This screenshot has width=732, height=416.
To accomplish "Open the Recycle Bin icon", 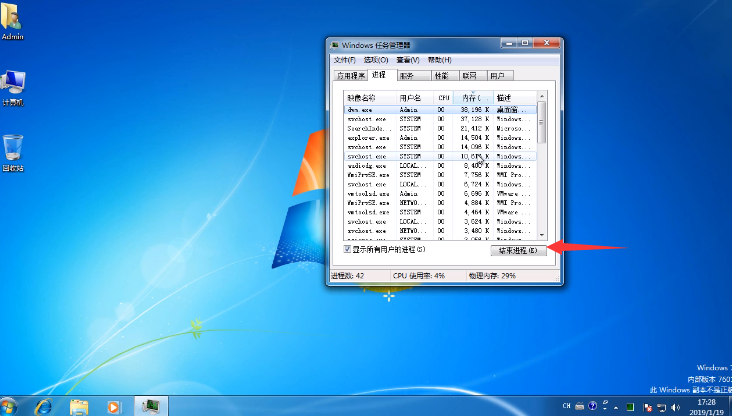I will [13, 149].
